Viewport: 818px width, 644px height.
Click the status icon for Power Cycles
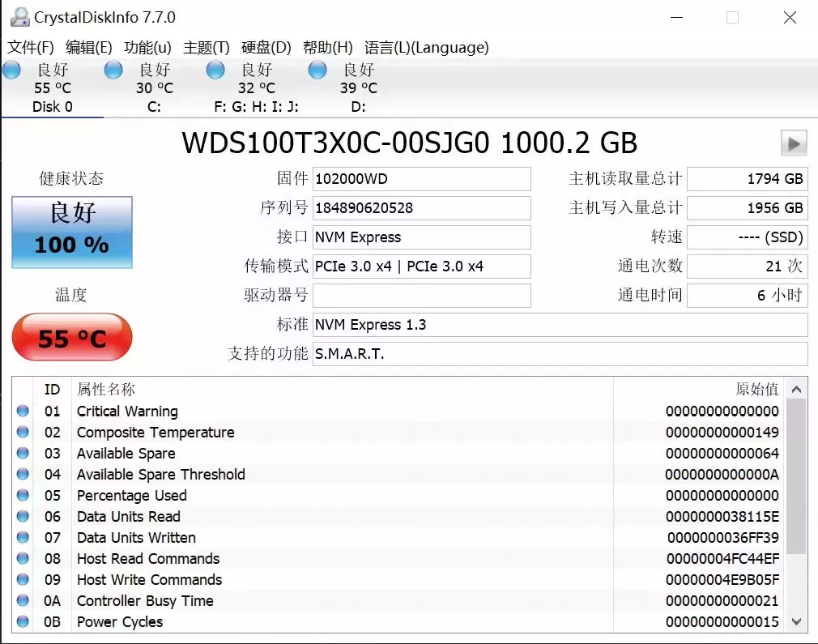[23, 621]
